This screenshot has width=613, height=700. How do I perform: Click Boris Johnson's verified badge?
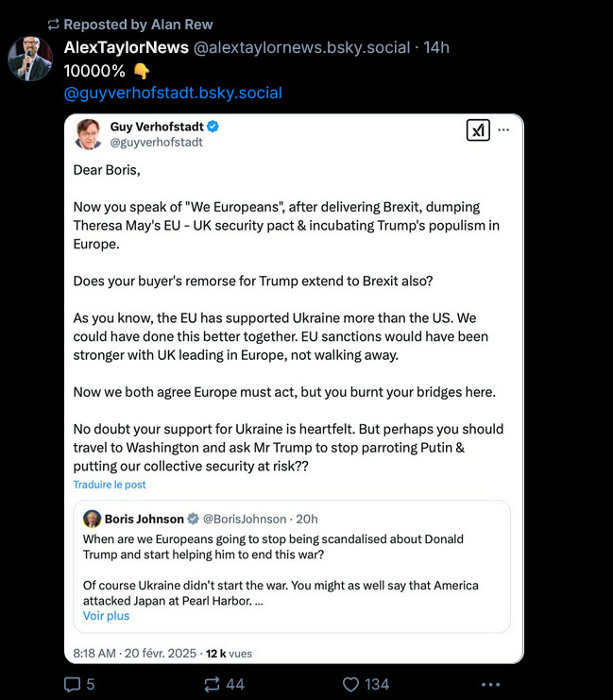194,519
